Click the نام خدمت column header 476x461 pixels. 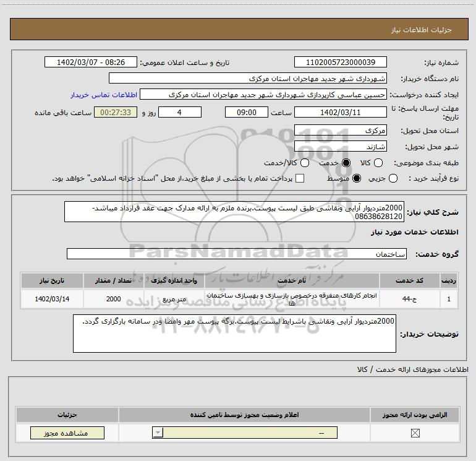point(292,280)
